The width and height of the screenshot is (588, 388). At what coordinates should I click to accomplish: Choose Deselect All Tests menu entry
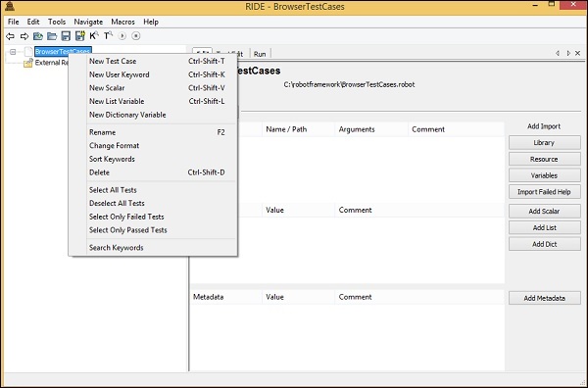point(153,203)
